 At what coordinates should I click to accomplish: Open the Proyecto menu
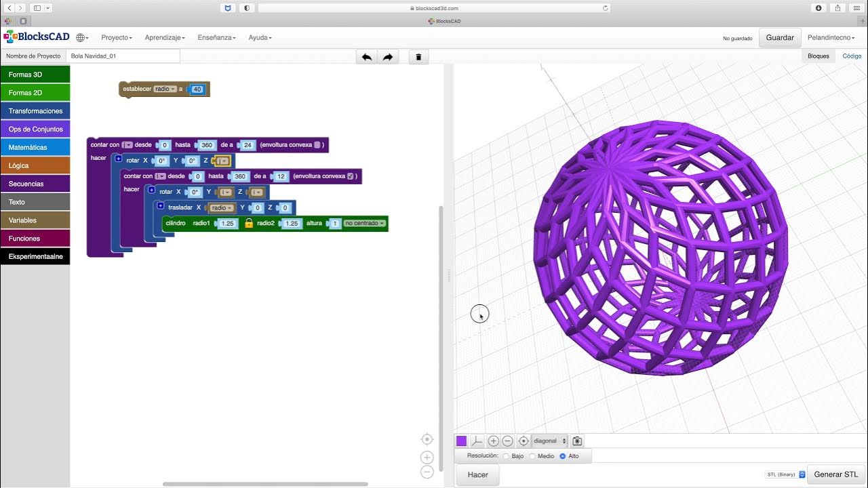(117, 38)
